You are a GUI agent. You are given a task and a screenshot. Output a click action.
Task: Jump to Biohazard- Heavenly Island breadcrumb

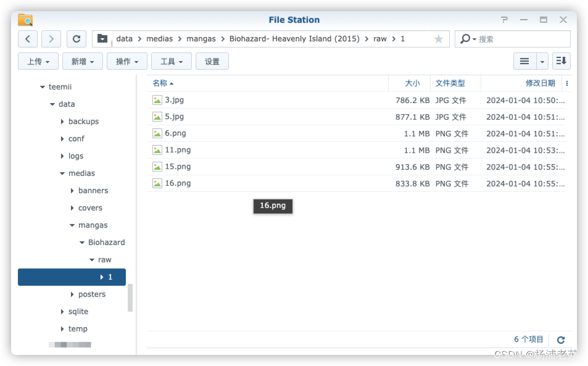coord(294,39)
